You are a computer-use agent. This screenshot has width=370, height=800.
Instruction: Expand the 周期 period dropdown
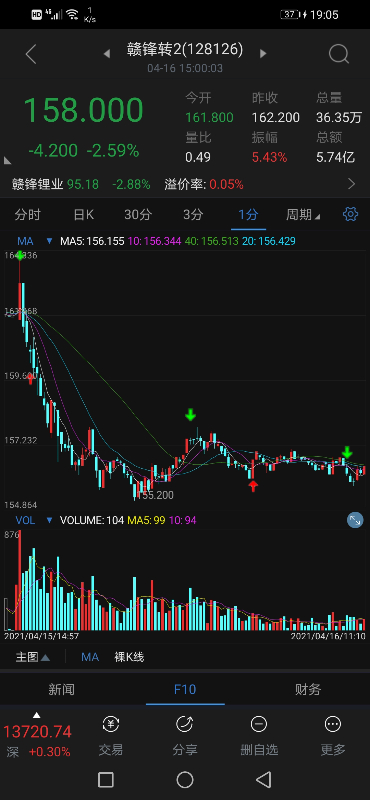pos(303,215)
